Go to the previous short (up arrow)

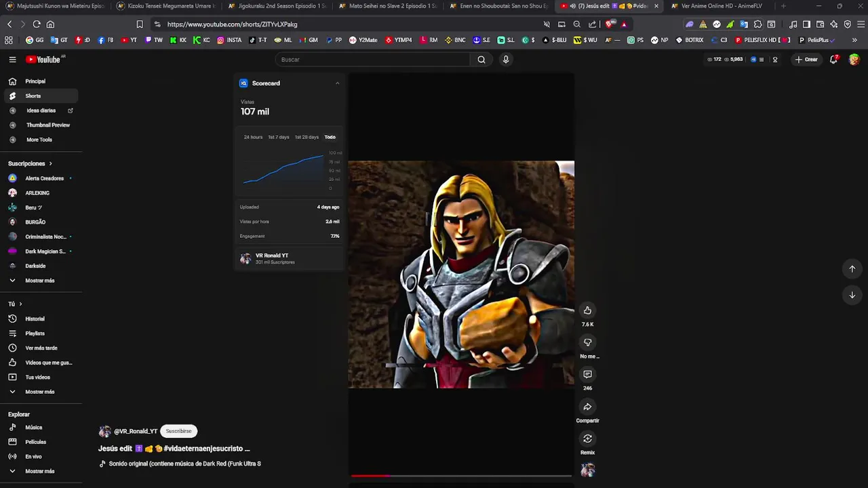(852, 269)
